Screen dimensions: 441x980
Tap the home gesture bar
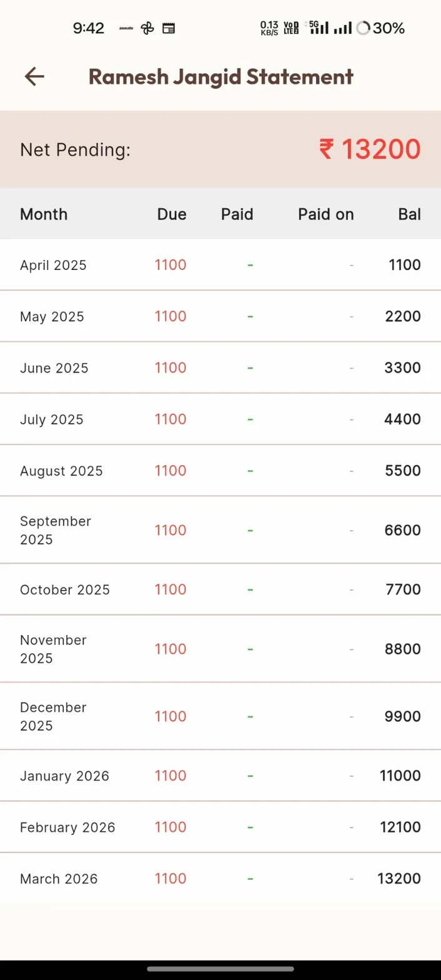tap(220, 969)
